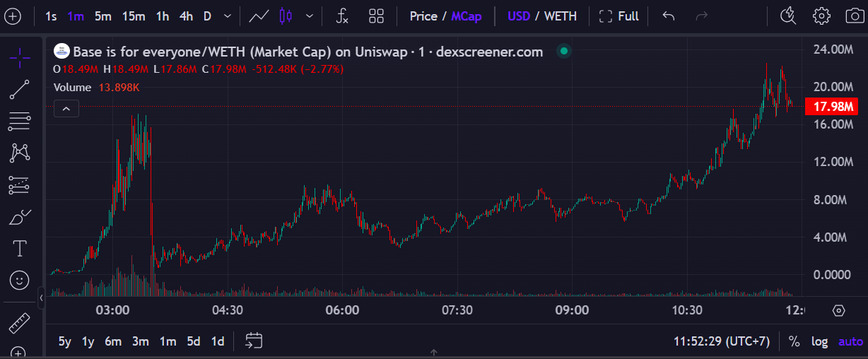Open the layout grid selector
Screen dimensions: 868x359
click(x=376, y=16)
